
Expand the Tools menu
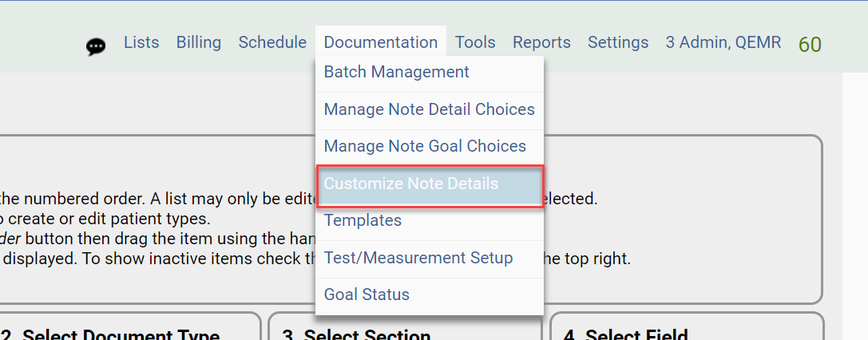pos(475,42)
